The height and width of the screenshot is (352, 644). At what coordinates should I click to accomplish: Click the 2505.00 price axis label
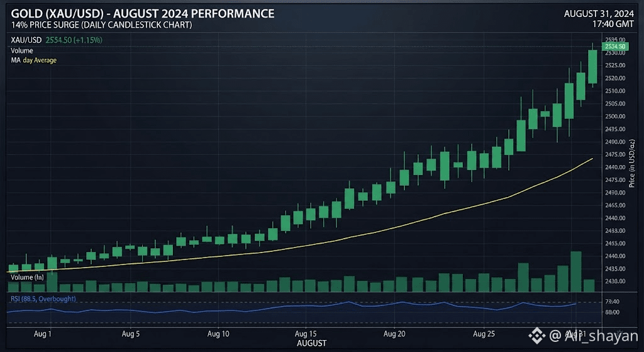[x=615, y=104]
